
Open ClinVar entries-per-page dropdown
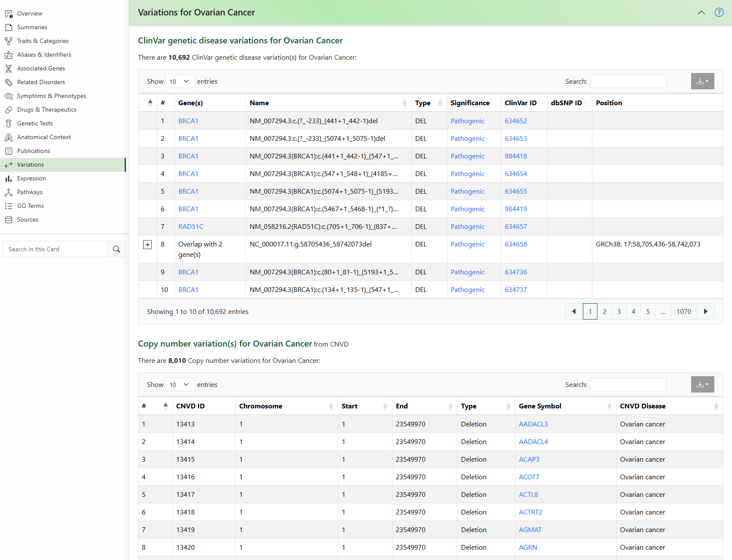pyautogui.click(x=180, y=82)
